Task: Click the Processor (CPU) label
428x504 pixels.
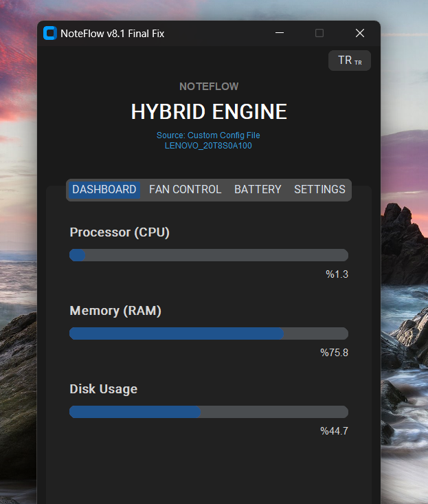Action: point(120,232)
